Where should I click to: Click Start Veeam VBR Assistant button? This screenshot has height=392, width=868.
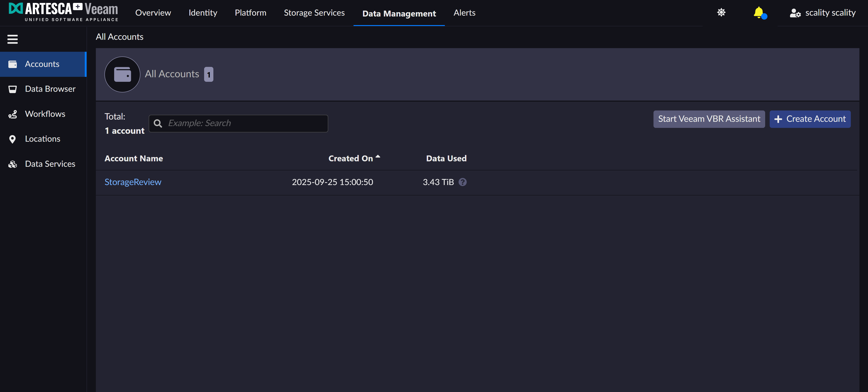(709, 119)
